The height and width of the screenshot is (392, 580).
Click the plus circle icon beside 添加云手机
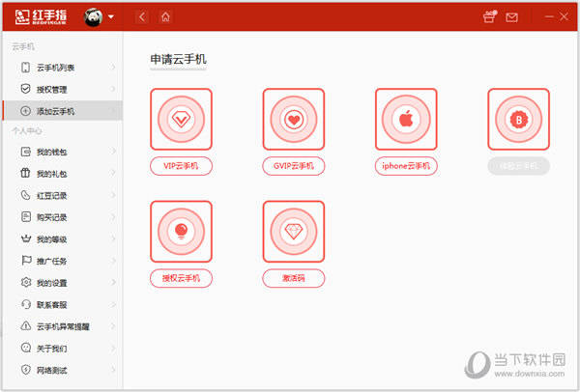[25, 111]
